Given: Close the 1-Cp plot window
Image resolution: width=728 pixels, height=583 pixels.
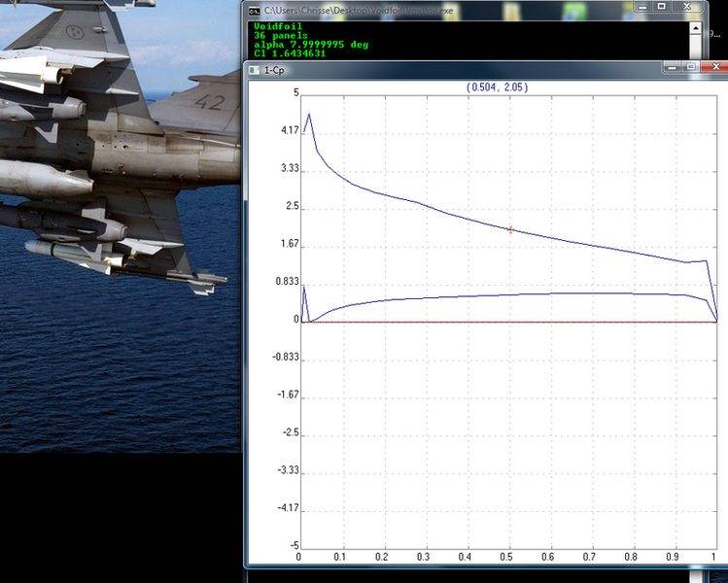Looking at the screenshot, I should pos(715,67).
